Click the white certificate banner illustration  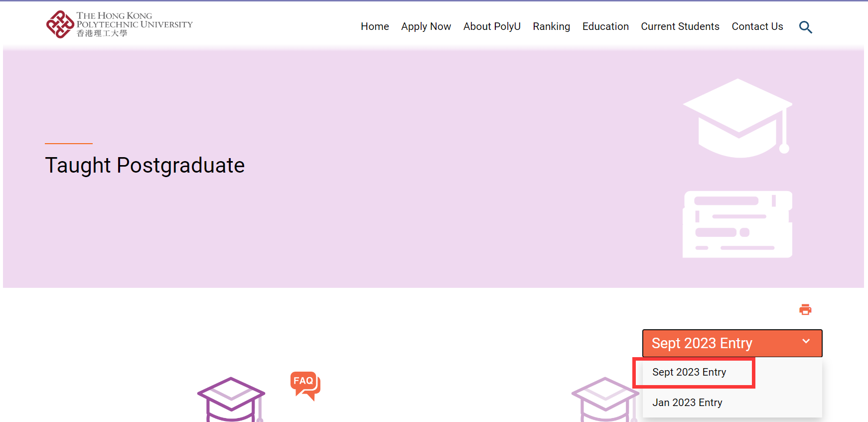[737, 224]
